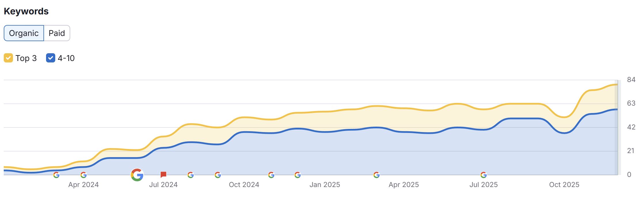This screenshot has height=202, width=644.
Task: Uncheck the Top 3 checkbox
Action: coord(8,58)
